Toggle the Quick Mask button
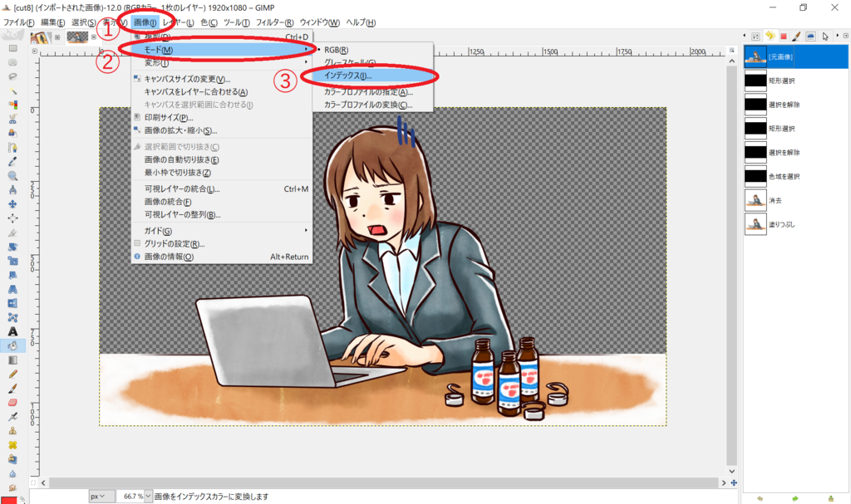Viewport: 851px width, 504px height. point(33,482)
